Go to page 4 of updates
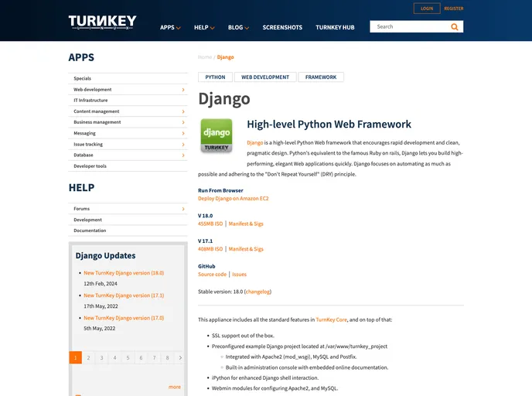The height and width of the screenshot is (396, 532). 114,357
